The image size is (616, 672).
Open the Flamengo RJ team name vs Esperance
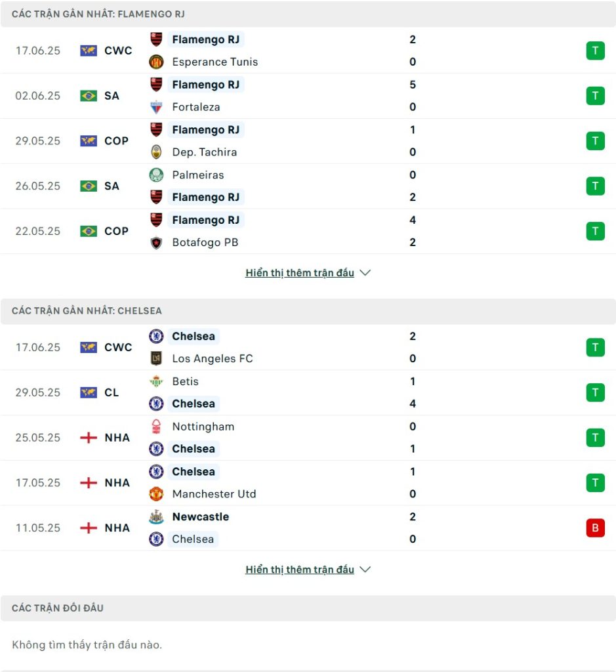click(x=205, y=39)
